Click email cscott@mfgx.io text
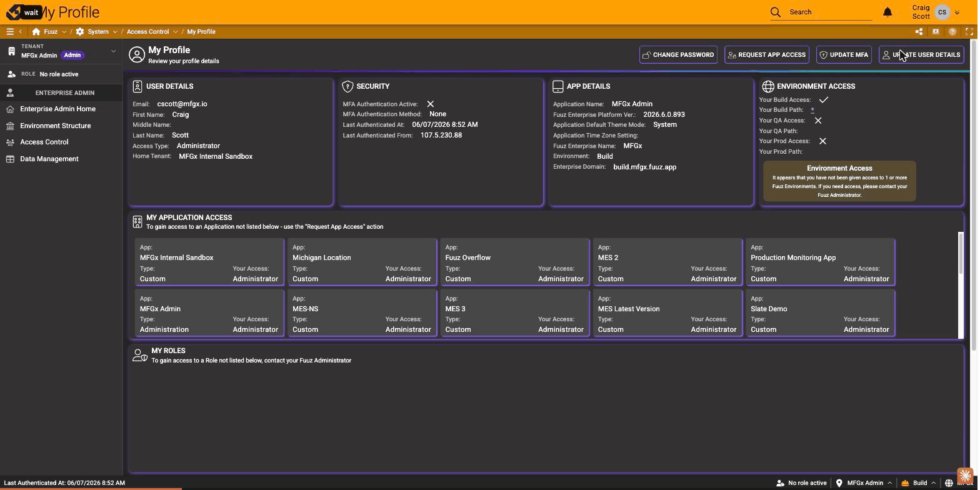This screenshot has width=980, height=490. pos(182,104)
